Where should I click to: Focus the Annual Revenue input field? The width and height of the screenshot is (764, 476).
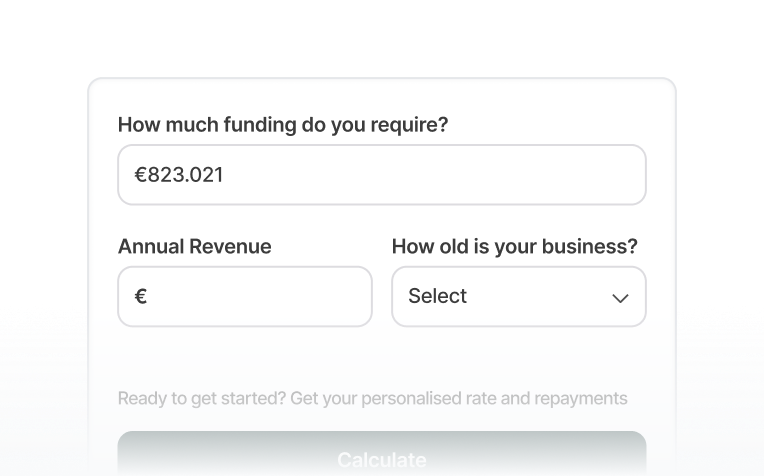[245, 296]
